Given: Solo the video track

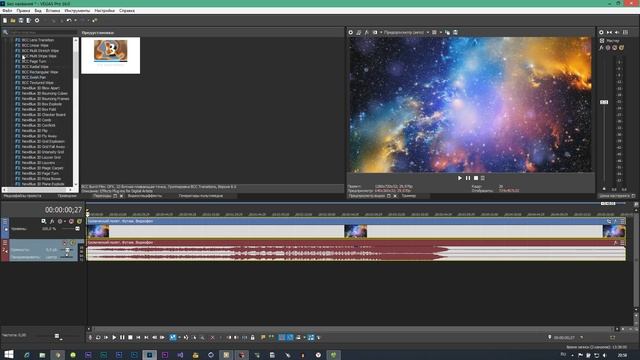Looking at the screenshot, I should [x=79, y=221].
